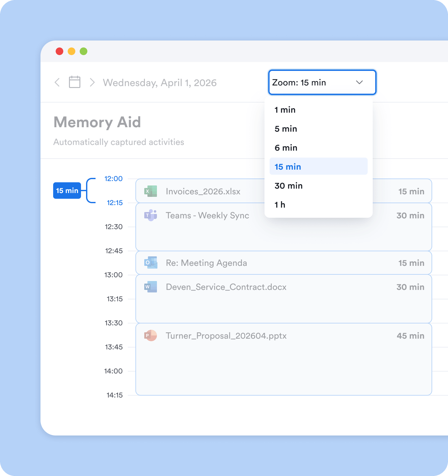Viewport: 448px width, 476px height.
Task: Click the 12:30 timeline label
Action: [x=114, y=227]
